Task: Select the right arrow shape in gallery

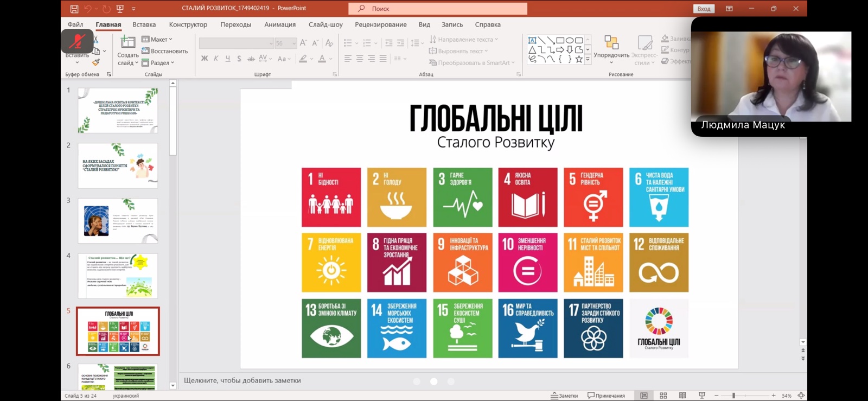Action: click(560, 50)
